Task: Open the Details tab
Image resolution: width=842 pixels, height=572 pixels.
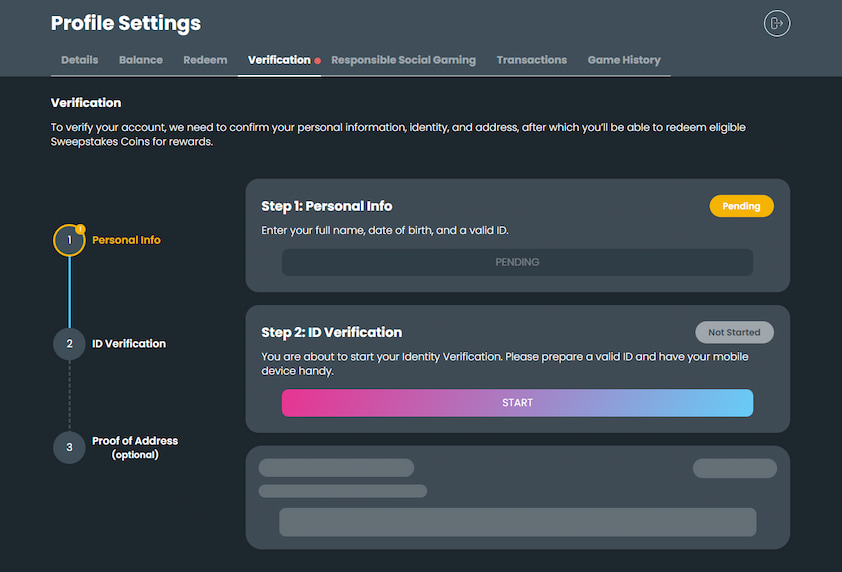Action: click(x=79, y=60)
